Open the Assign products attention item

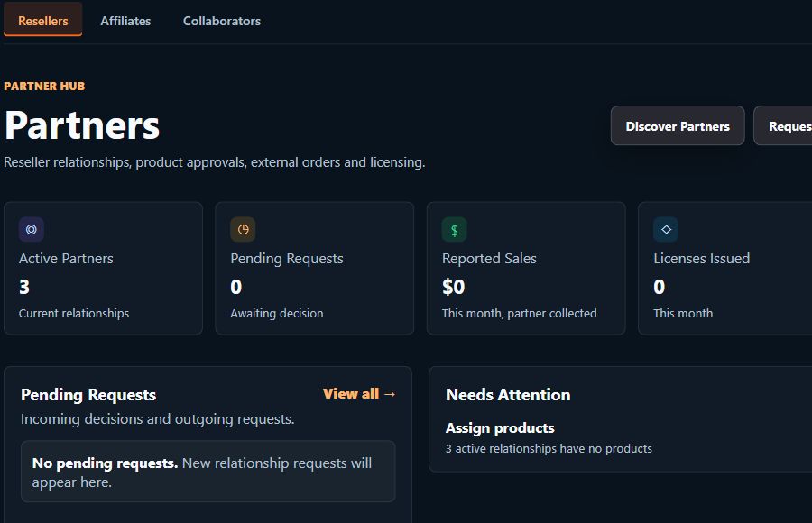(500, 428)
